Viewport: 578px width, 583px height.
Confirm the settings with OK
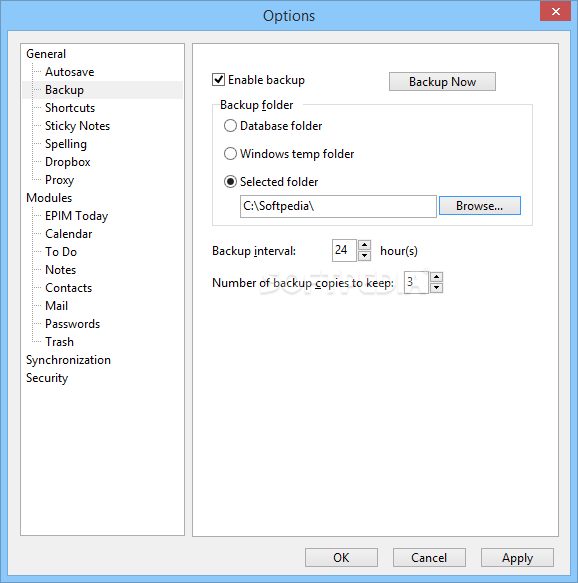(x=341, y=557)
